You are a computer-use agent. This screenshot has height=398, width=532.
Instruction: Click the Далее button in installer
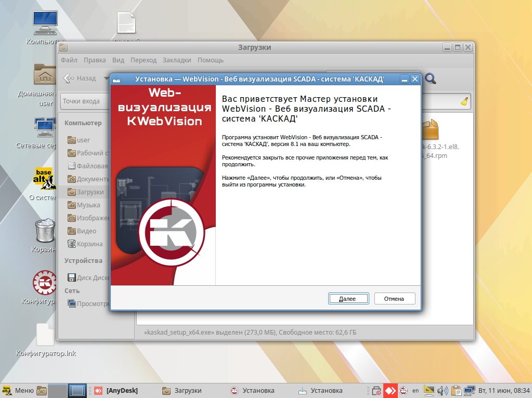[x=348, y=299]
